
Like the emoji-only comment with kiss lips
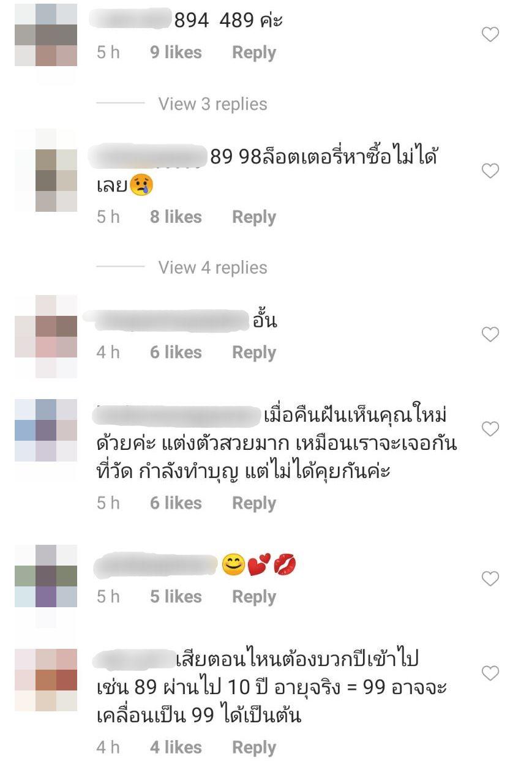click(x=490, y=578)
